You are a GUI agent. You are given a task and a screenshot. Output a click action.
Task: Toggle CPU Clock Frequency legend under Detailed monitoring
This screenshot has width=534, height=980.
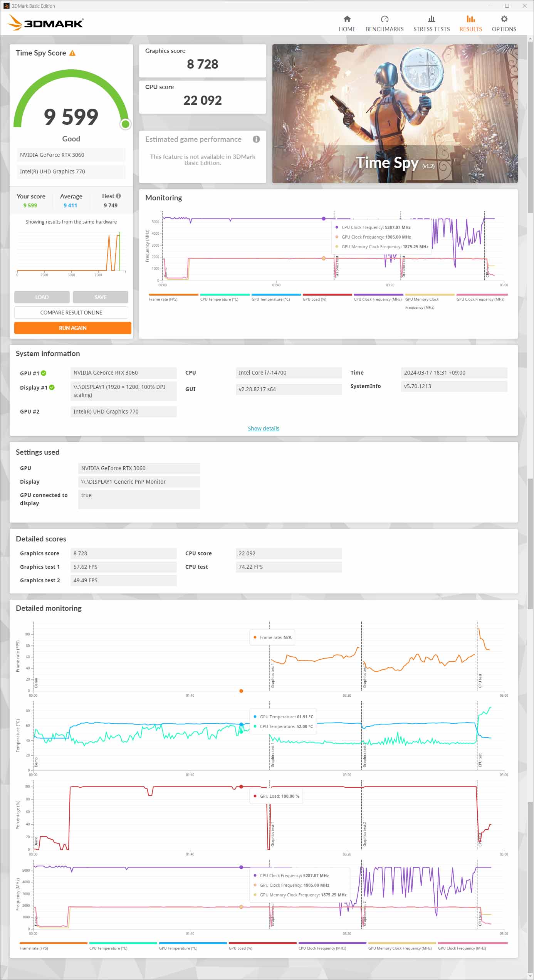point(332,946)
